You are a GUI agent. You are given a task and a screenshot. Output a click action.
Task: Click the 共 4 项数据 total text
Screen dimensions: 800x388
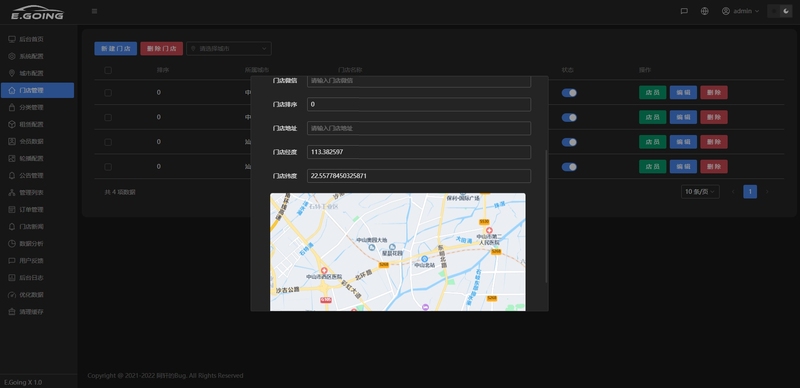[x=120, y=192]
